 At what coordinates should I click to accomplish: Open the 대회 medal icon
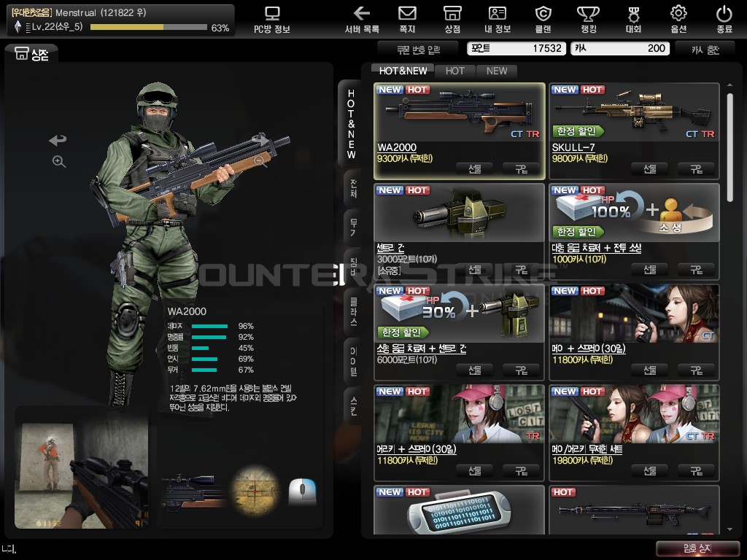click(634, 20)
